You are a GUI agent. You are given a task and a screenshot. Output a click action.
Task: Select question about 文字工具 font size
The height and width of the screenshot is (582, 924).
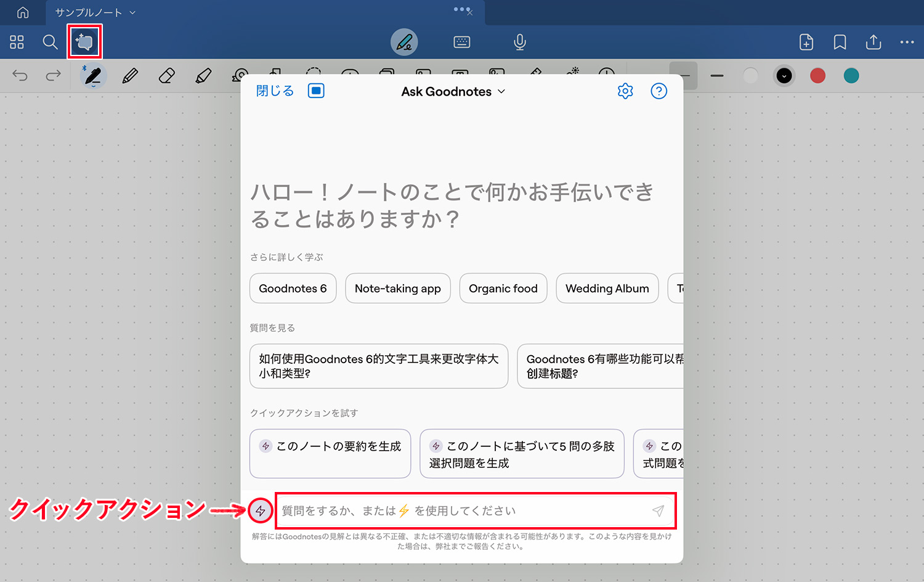[x=379, y=366]
